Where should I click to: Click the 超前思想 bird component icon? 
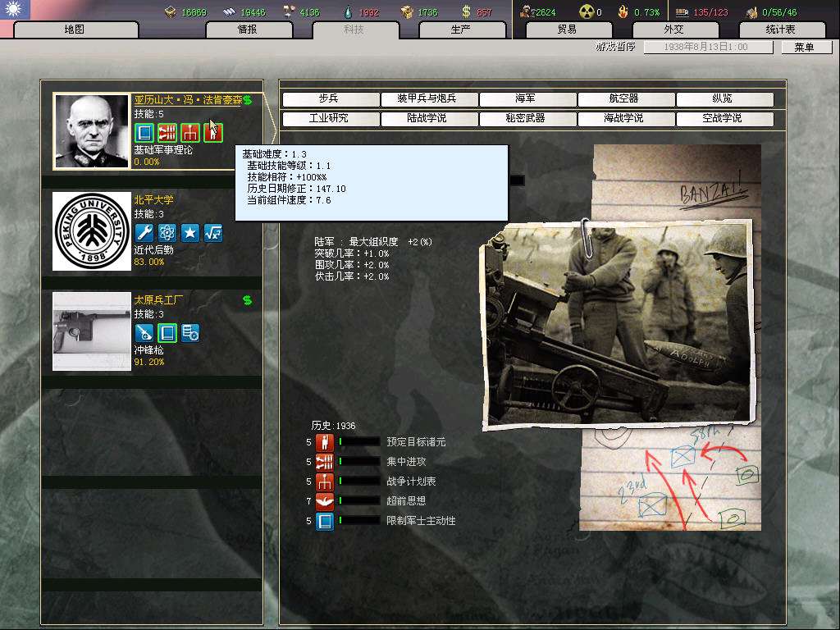click(x=325, y=501)
